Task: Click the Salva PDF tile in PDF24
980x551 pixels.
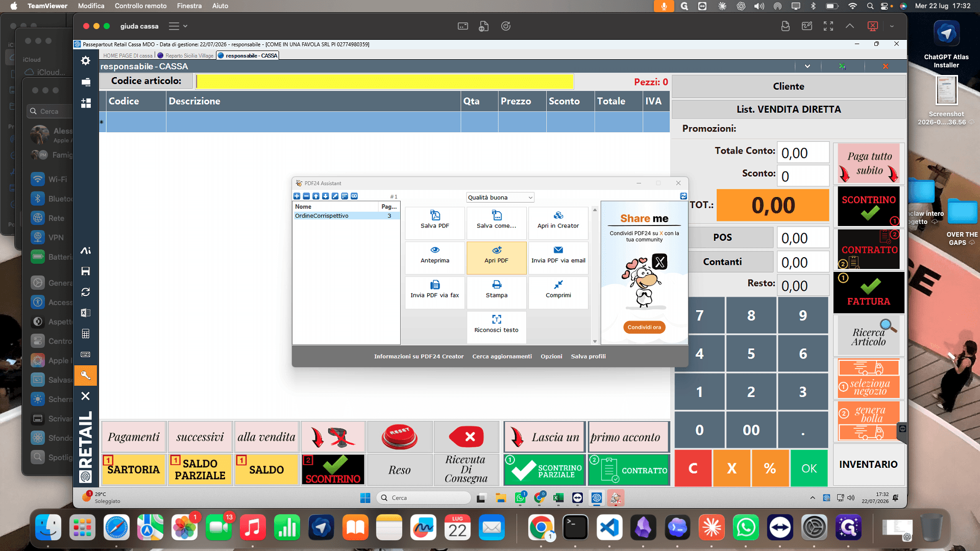Action: point(435,223)
